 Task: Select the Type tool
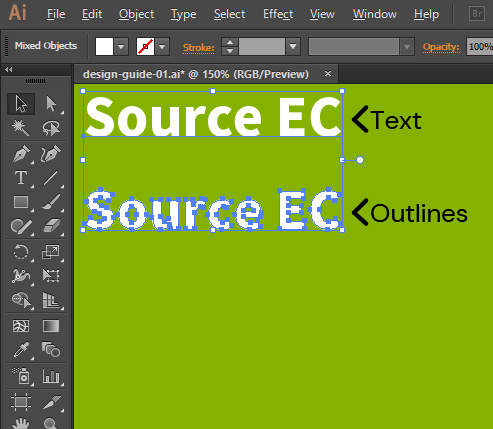click(21, 178)
